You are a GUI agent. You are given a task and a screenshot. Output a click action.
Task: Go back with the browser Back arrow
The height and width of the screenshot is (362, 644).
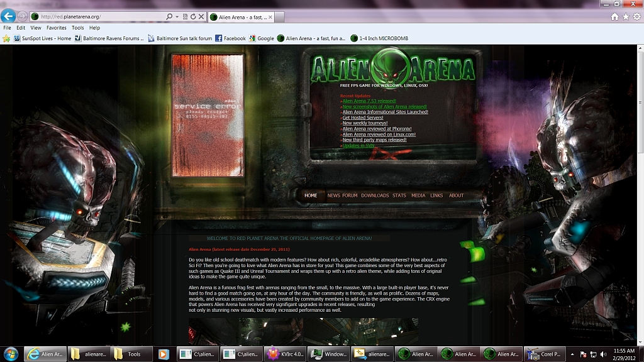pyautogui.click(x=8, y=16)
